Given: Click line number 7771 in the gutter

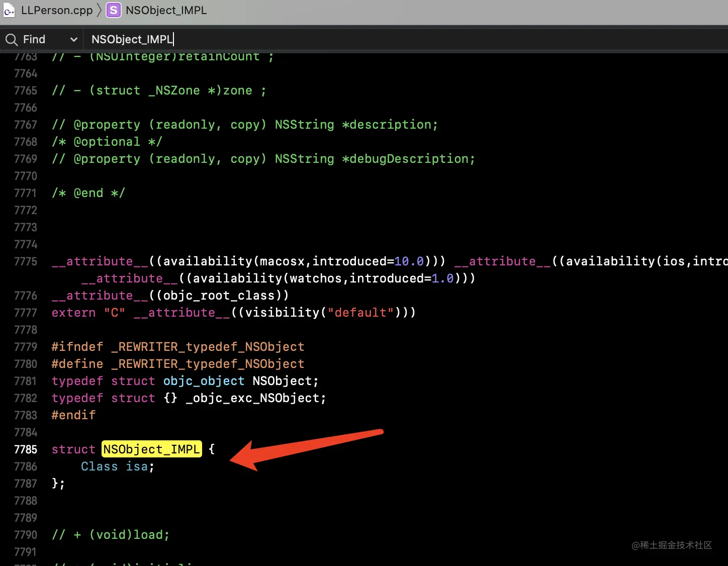Looking at the screenshot, I should click(x=26, y=193).
